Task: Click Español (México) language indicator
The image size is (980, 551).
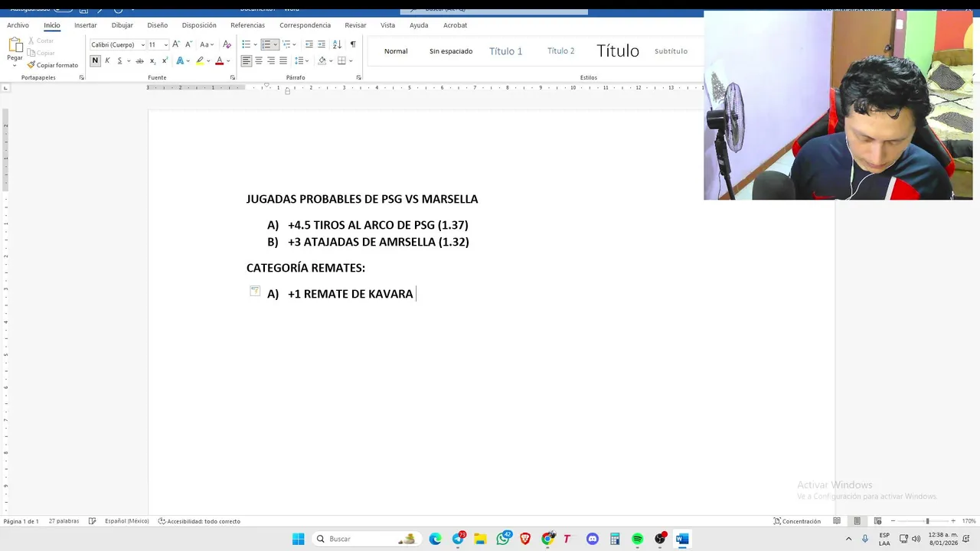Action: (x=127, y=521)
